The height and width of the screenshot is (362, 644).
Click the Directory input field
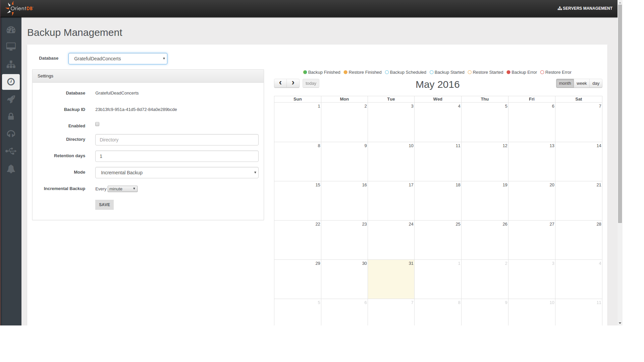click(177, 140)
